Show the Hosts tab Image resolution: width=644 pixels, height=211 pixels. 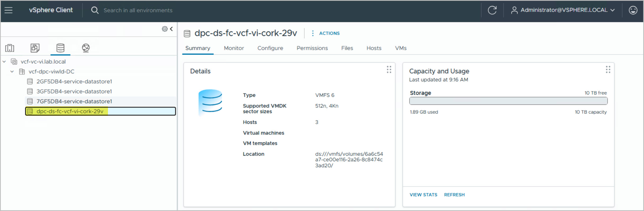pos(374,48)
